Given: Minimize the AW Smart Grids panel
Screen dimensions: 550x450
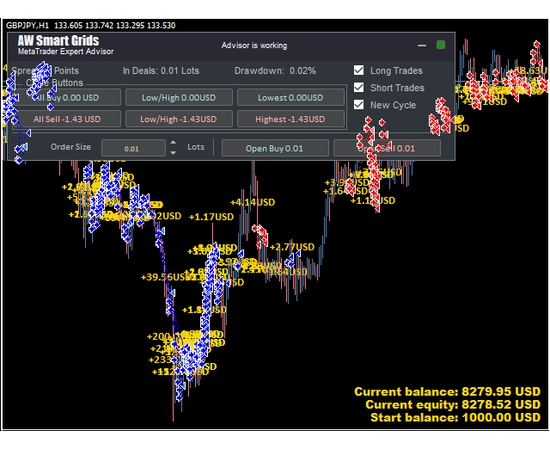Looking at the screenshot, I should coord(422,46).
